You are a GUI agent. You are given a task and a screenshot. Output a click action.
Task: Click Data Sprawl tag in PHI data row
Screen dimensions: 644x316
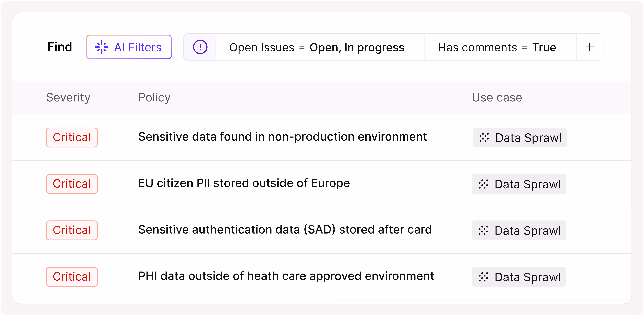tap(519, 277)
